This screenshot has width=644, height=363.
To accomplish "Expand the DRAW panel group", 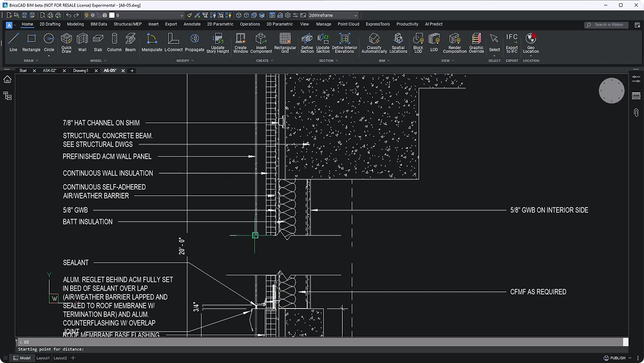I will coord(31,61).
